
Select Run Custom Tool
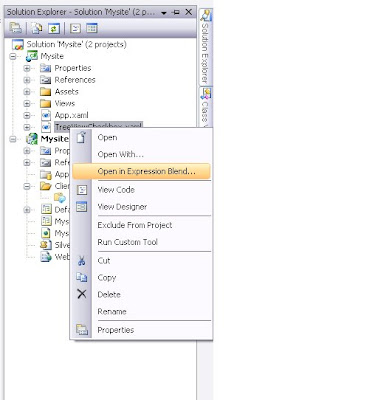142,242
